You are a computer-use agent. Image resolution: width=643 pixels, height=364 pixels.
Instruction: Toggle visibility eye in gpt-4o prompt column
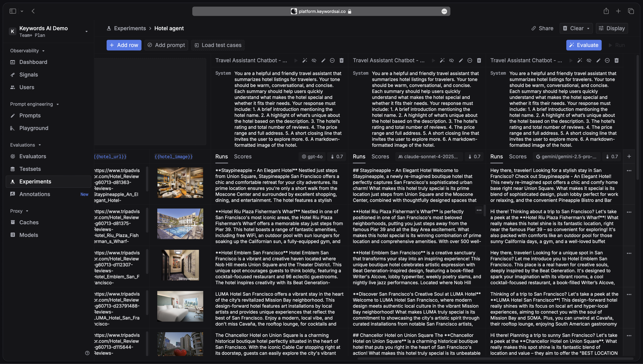pyautogui.click(x=314, y=60)
